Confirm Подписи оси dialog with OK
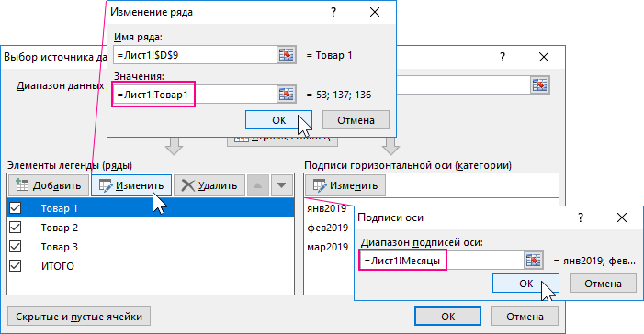This screenshot has width=644, height=334. (x=525, y=284)
